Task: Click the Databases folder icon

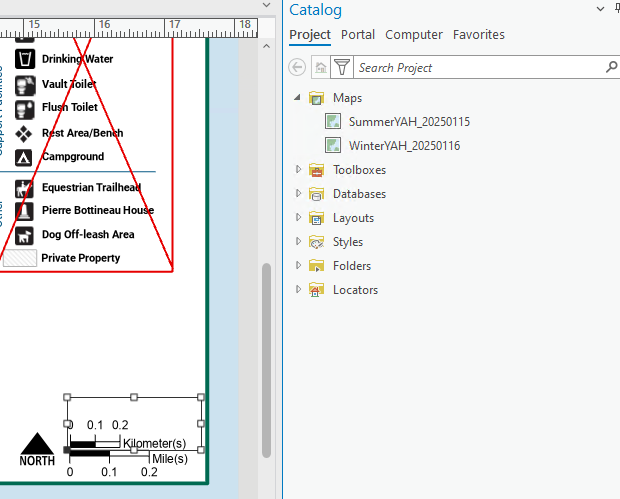Action: tap(316, 194)
